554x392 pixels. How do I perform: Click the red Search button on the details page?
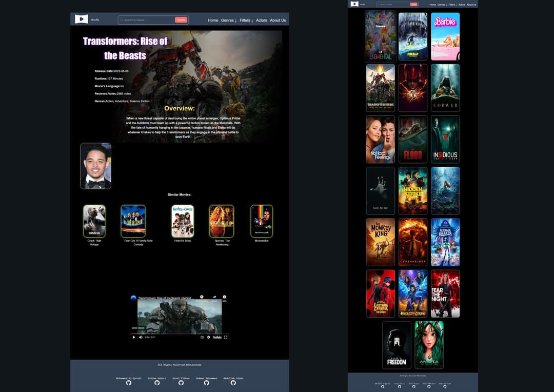pos(181,20)
